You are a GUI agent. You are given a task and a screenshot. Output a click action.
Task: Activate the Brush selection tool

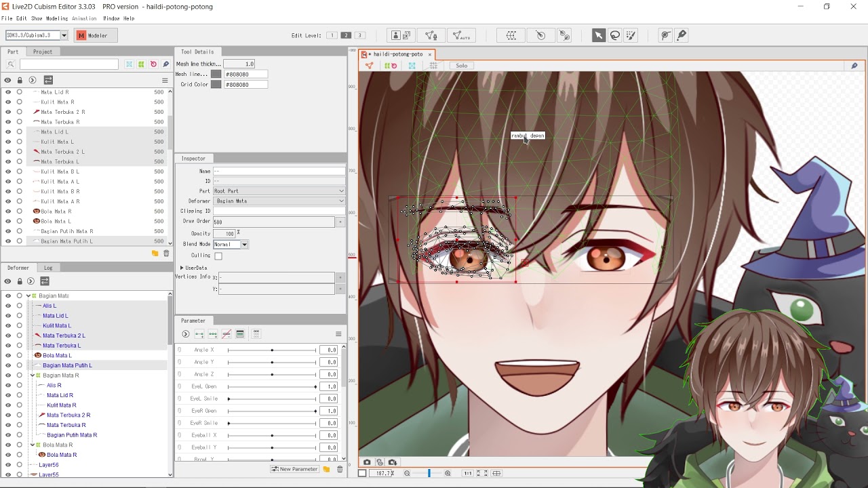(x=631, y=35)
